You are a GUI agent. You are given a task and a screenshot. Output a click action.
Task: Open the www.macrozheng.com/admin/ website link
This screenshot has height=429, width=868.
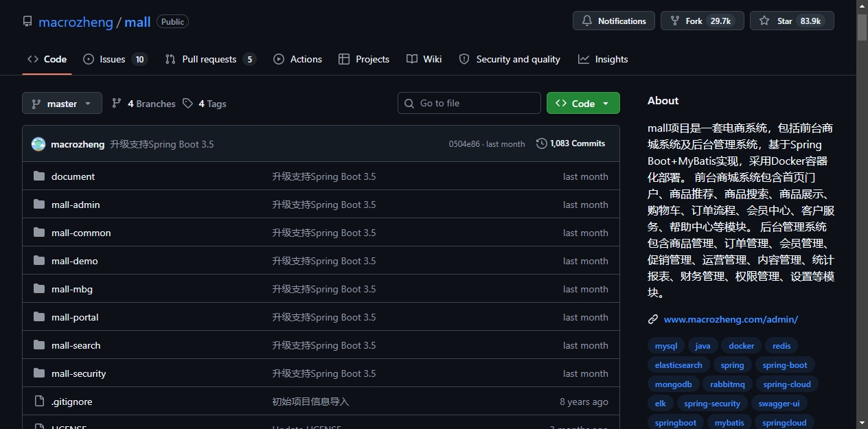(731, 319)
